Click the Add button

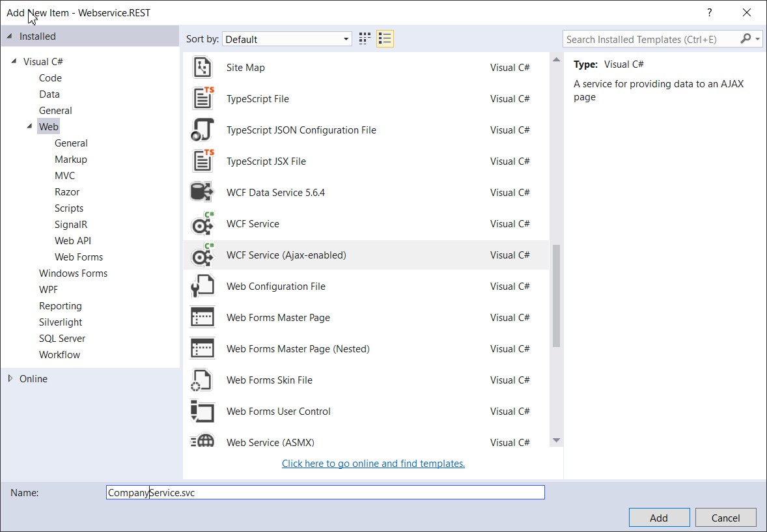659,518
